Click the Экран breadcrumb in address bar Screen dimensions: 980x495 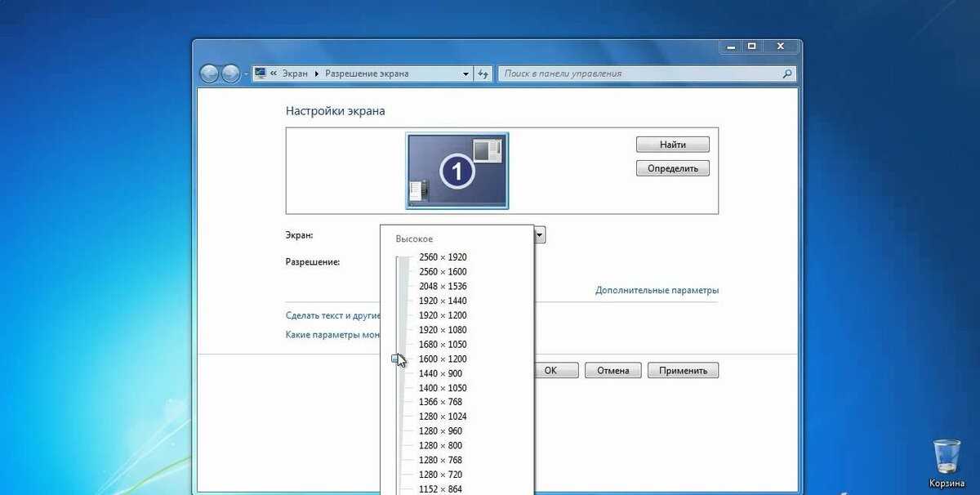click(x=295, y=74)
